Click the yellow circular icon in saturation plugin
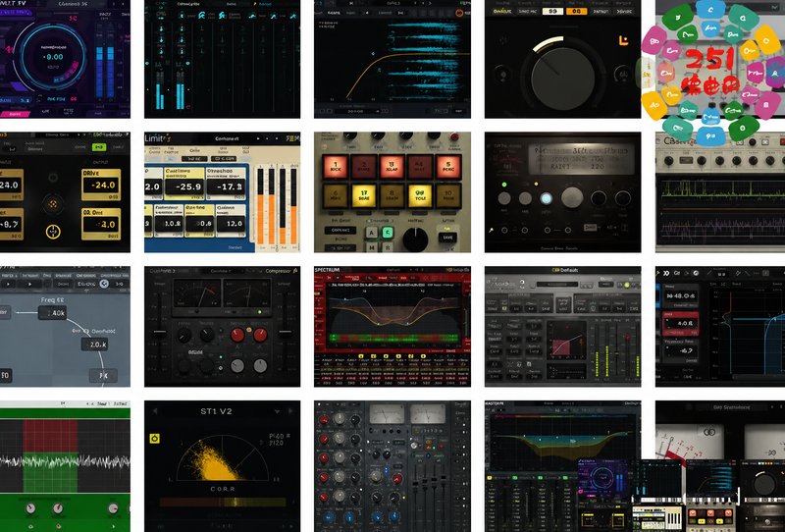The height and width of the screenshot is (532, 785). tap(53, 232)
